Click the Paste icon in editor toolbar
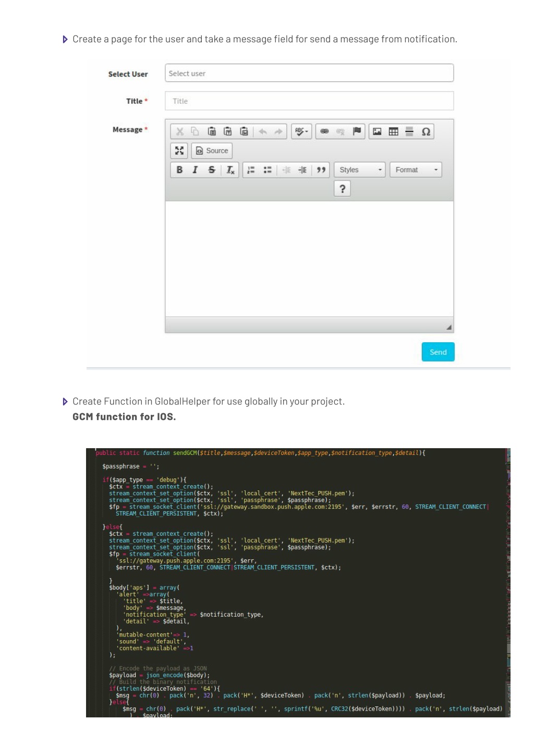This screenshot has height=756, width=534. tap(211, 131)
